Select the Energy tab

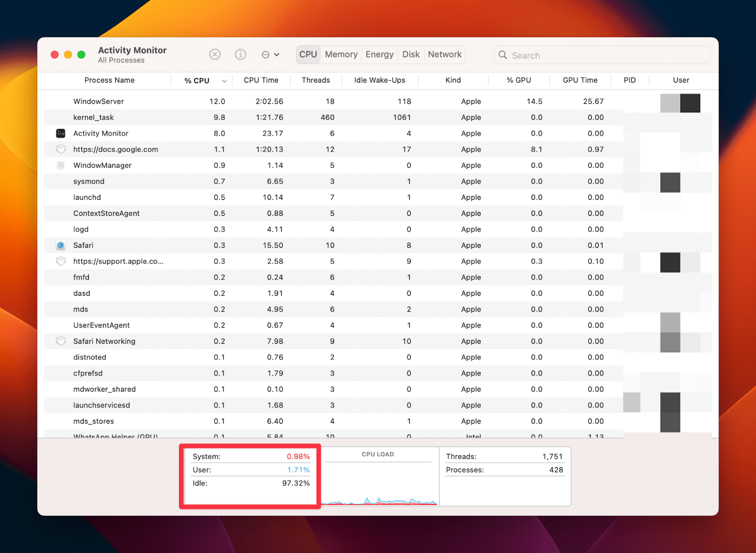coord(379,54)
